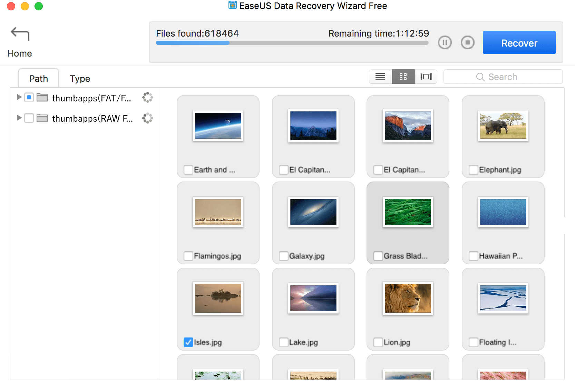Click the Recover button
Viewport: 575px width, 392px height.
pos(519,42)
